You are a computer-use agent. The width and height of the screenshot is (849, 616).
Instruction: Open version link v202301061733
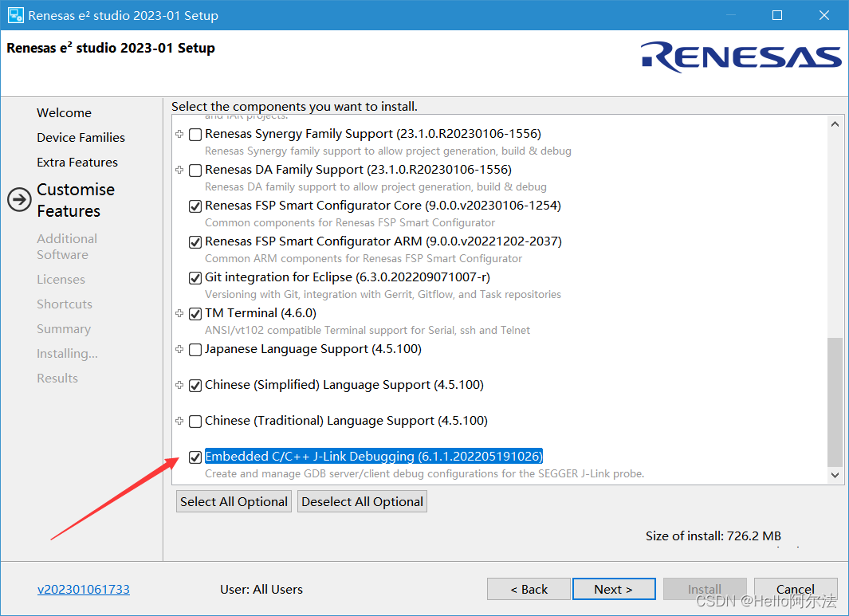(84, 589)
